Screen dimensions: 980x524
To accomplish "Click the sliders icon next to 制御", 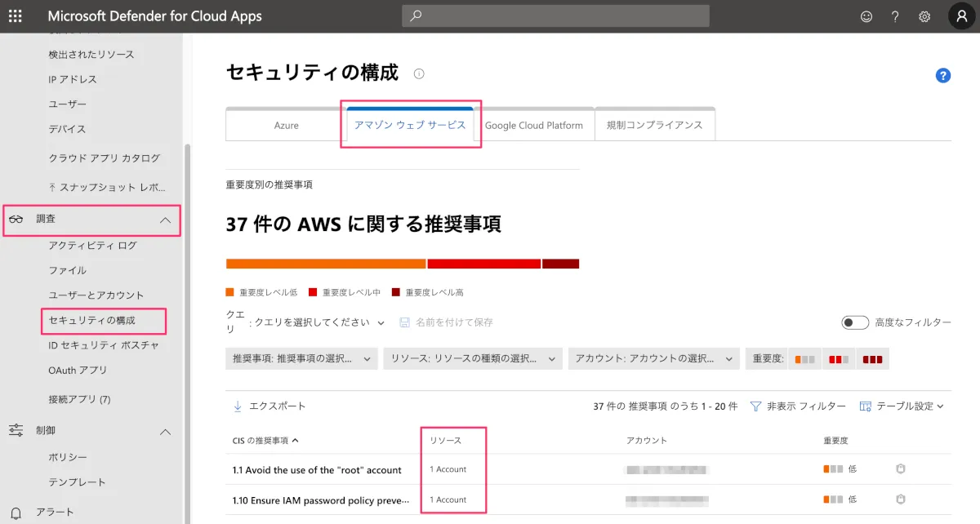I will [16, 430].
